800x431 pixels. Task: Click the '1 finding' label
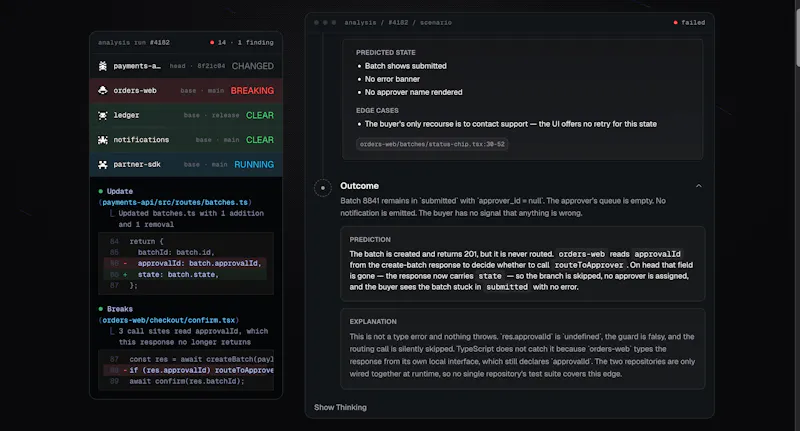256,42
